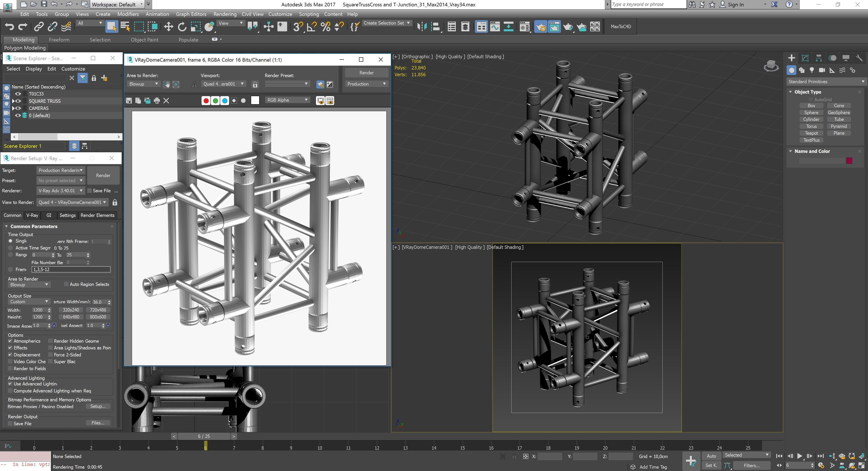Expand the CAMERAS tree node

tap(14, 108)
